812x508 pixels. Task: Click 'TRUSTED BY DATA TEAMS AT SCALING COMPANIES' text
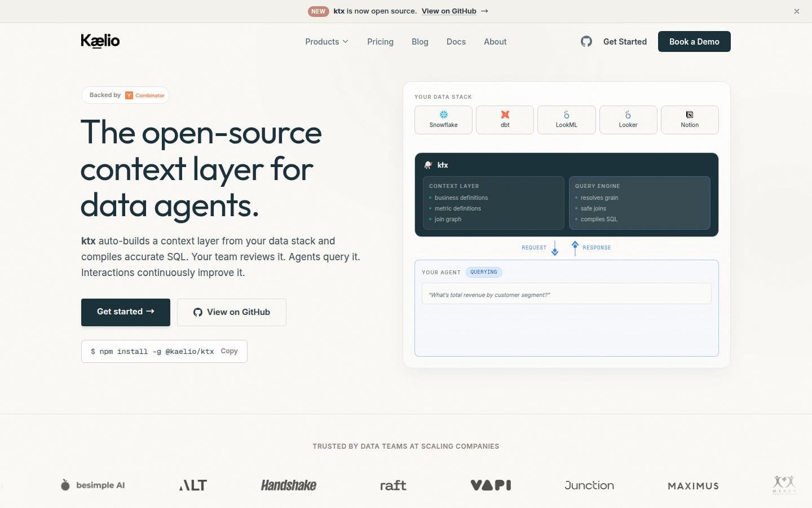406,446
